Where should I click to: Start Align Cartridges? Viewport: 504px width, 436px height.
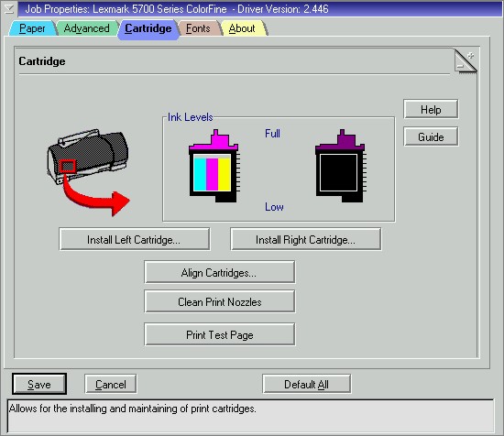[220, 272]
